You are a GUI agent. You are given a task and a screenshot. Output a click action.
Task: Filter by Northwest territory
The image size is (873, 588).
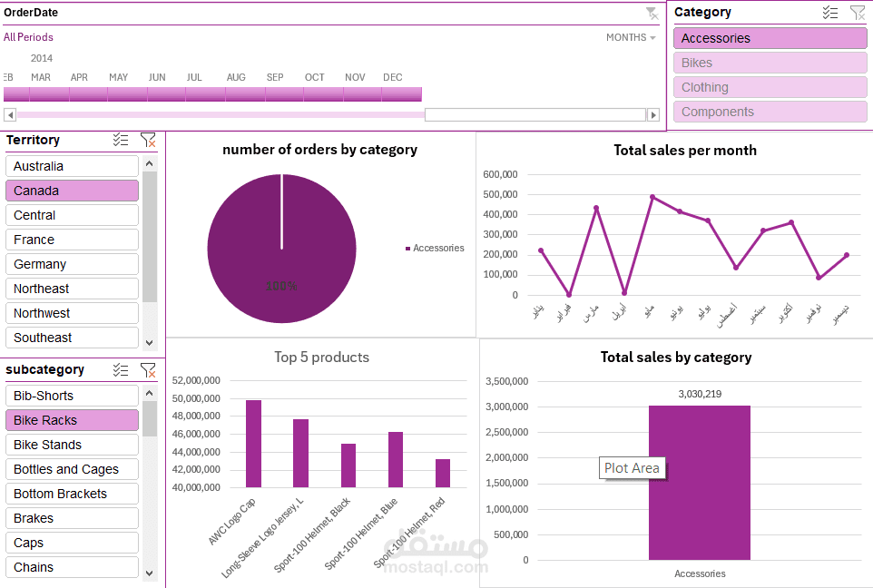point(72,313)
